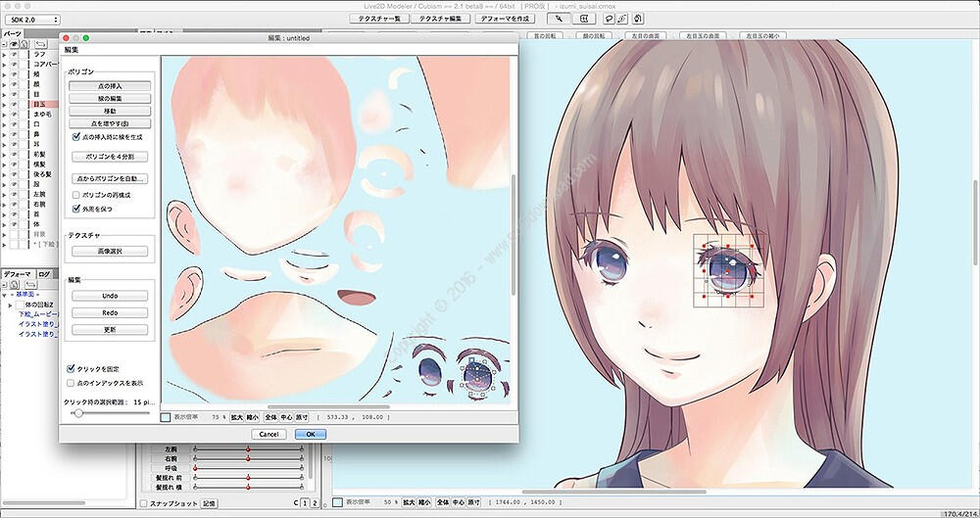Click the click selection range slider
Screen dimensions: 980x518
76,413
